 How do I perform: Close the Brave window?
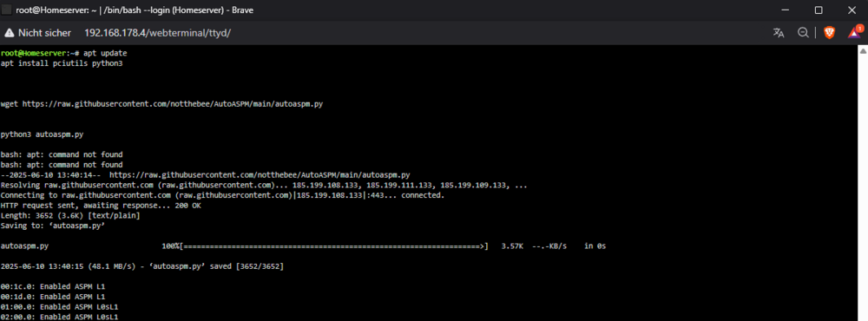[852, 10]
